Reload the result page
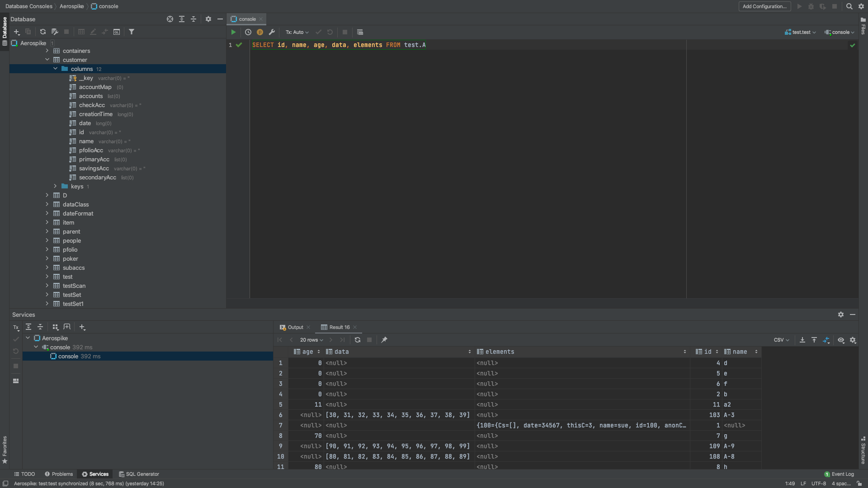 tap(358, 340)
